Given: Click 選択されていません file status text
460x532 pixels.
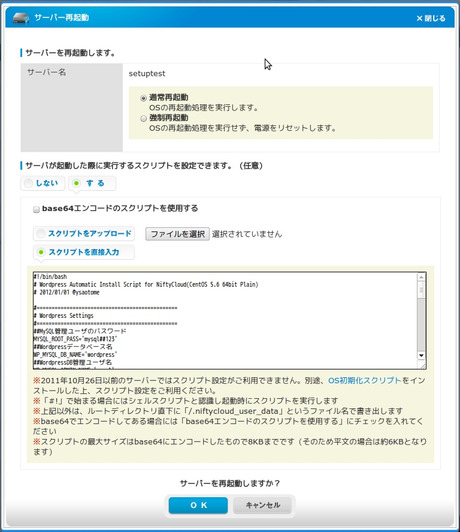Looking at the screenshot, I should click(247, 234).
